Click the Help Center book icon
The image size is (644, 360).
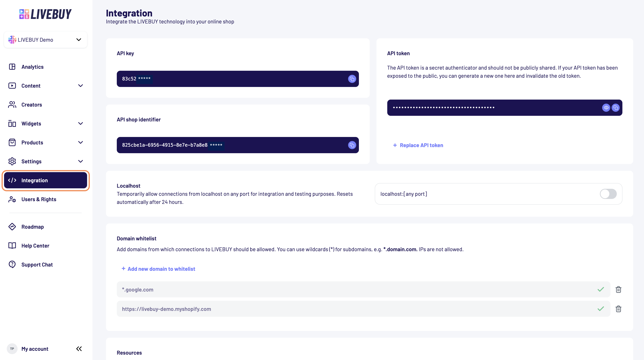click(12, 246)
